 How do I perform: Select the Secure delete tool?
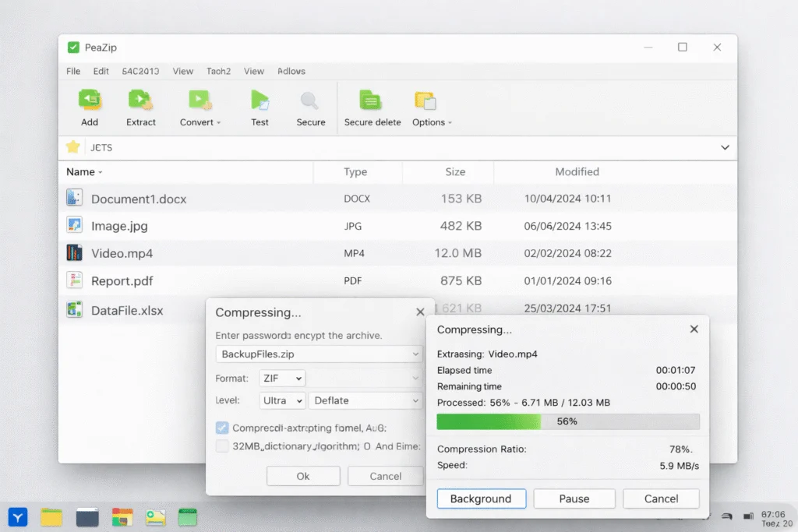point(371,107)
